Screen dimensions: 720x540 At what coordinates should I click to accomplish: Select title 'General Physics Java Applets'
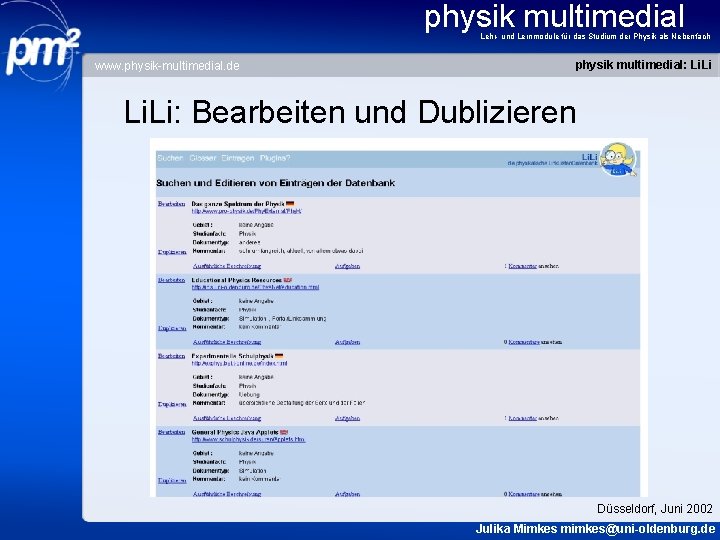click(235, 432)
